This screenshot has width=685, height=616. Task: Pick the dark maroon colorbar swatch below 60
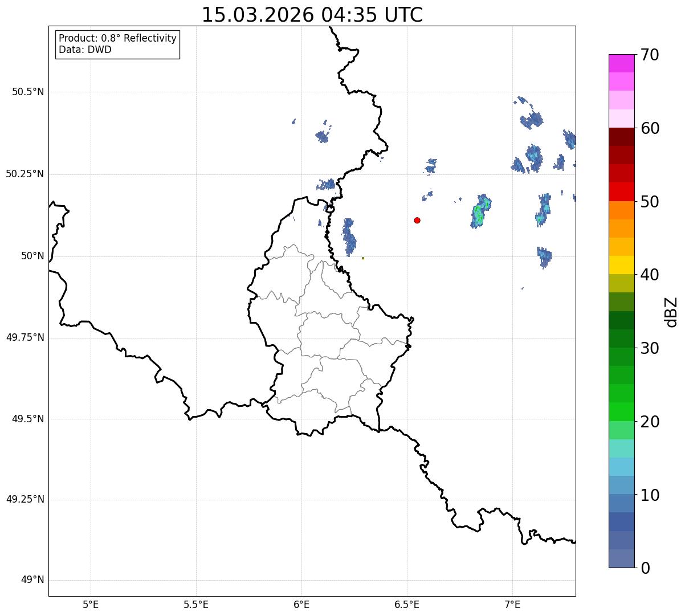point(621,137)
